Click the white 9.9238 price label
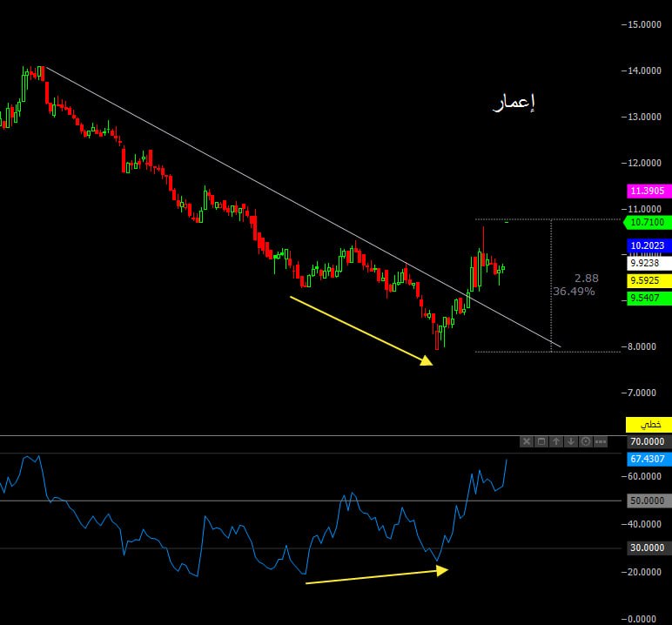This screenshot has height=625, width=672. pos(648,263)
